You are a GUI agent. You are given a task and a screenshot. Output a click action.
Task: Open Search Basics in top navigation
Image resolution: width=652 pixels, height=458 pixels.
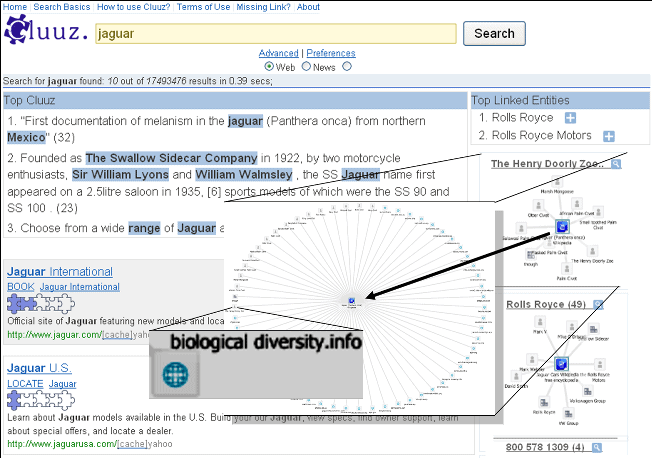tap(62, 7)
